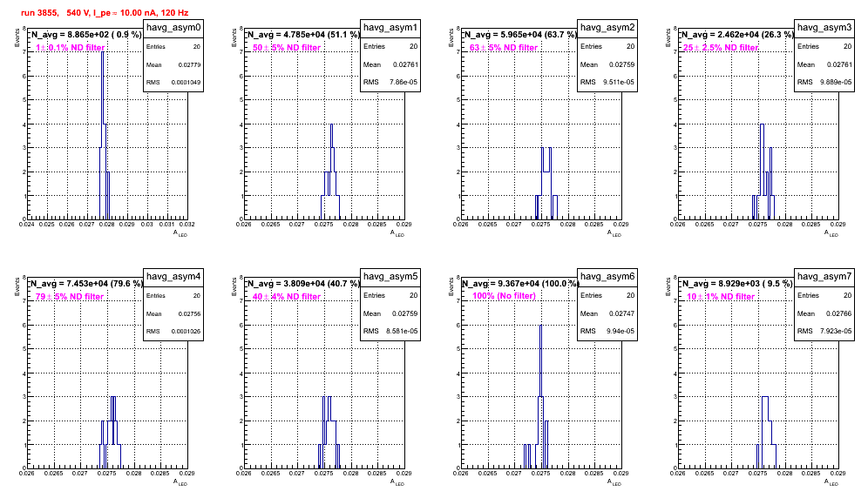Click the Events y-axis title of havg_asym1
Image resolution: width=868 pixels, height=498 pixels.
234,37
